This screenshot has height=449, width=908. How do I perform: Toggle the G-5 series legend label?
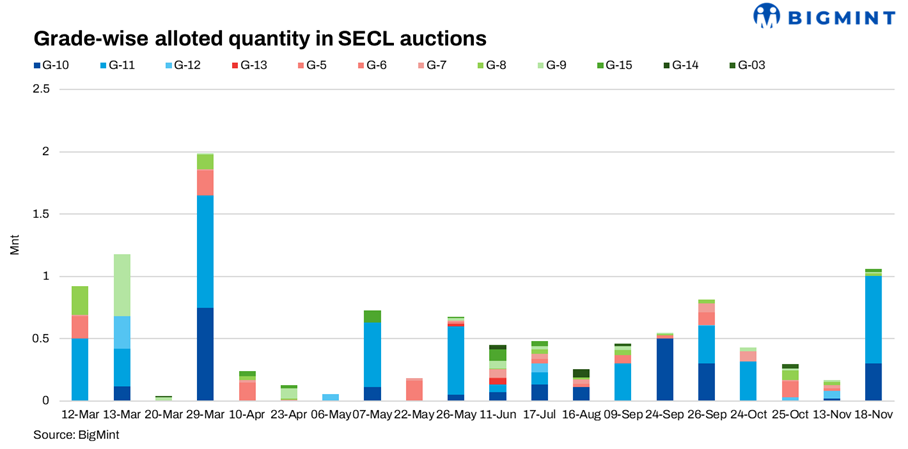pos(314,66)
